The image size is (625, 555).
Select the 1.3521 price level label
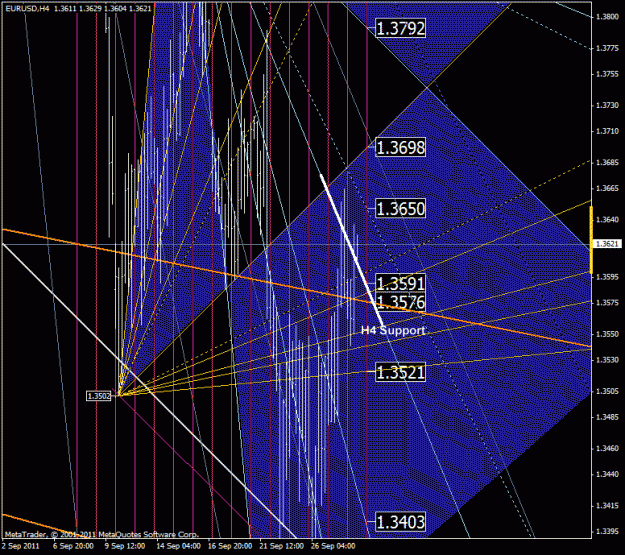click(401, 372)
